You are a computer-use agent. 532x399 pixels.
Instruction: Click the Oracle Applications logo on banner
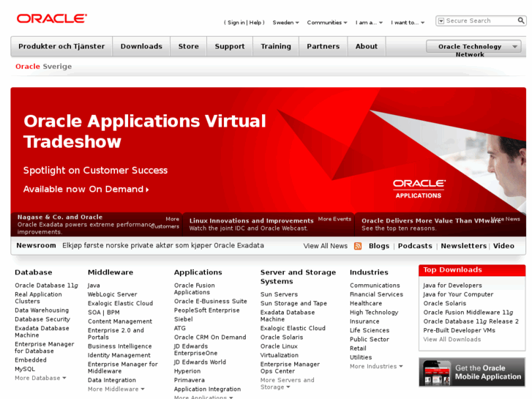click(x=419, y=189)
